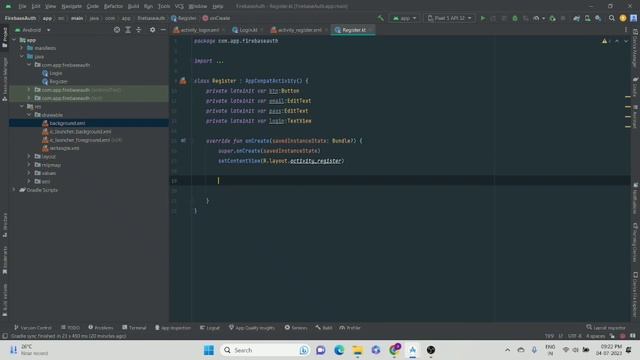
Task: Open the Version Control tool window
Action: (x=33, y=328)
